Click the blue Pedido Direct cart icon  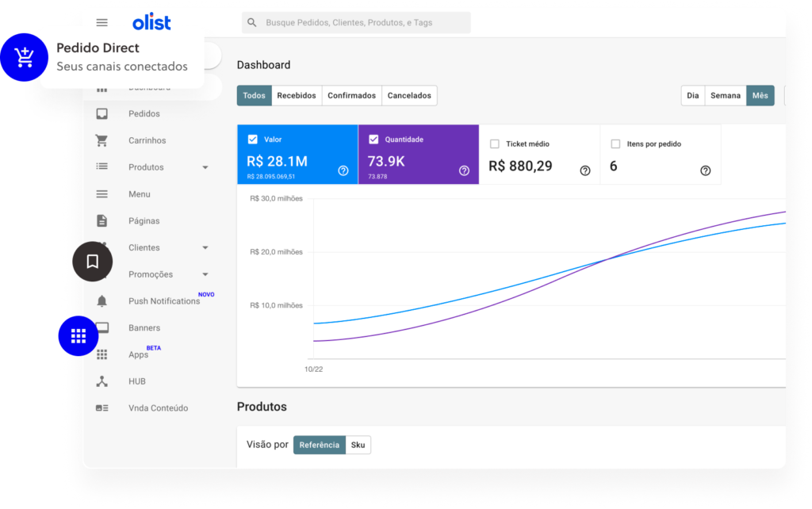coord(24,58)
